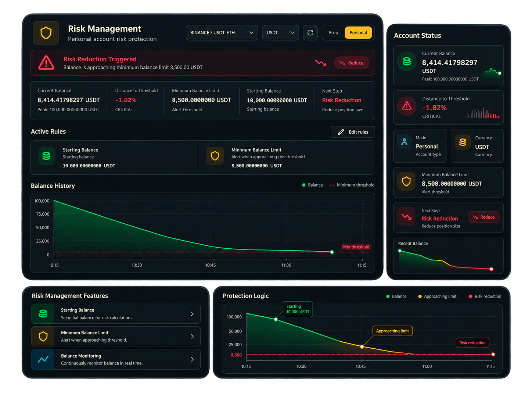The height and width of the screenshot is (399, 532).
Task: Expand the Starting Balance feature chevron
Action: (x=192, y=314)
